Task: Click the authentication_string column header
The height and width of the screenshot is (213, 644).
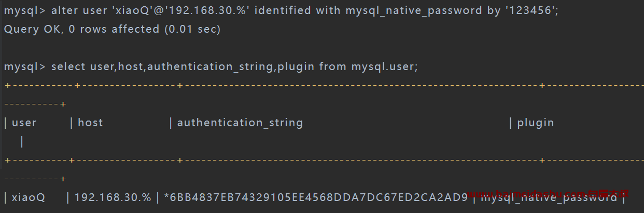Action: pyautogui.click(x=240, y=123)
